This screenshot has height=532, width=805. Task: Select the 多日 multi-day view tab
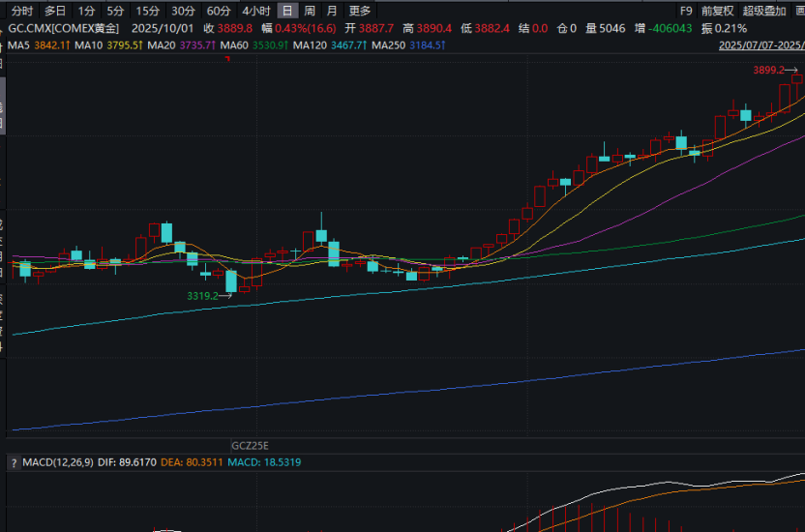[55, 11]
